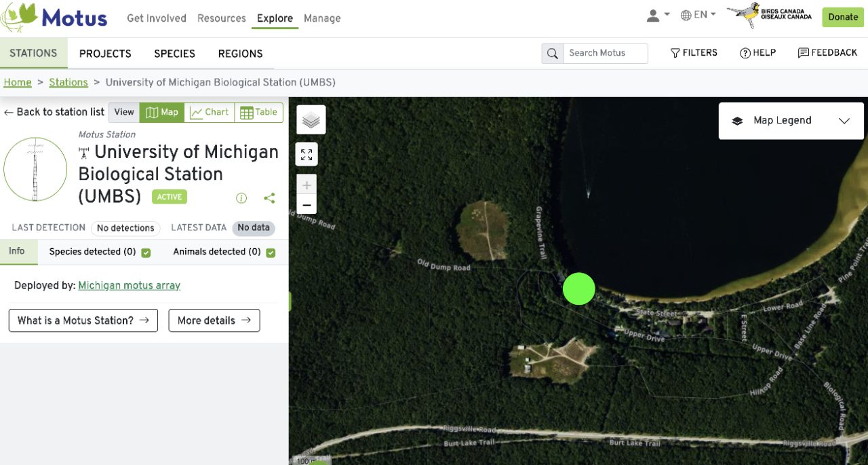Select the green station marker on the map
This screenshot has width=868, height=465.
(578, 289)
